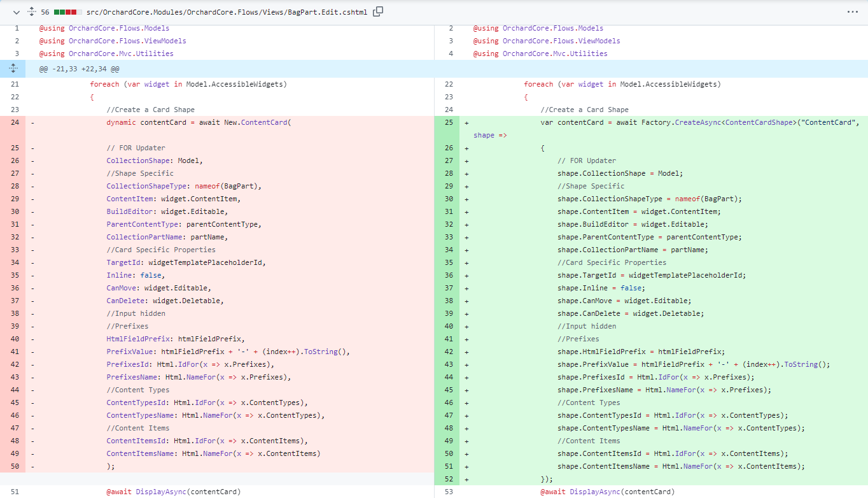This screenshot has height=498, width=868.
Task: Click added line 'shape.CollectionShapeType = nameof(BagPart);'
Action: (x=650, y=199)
